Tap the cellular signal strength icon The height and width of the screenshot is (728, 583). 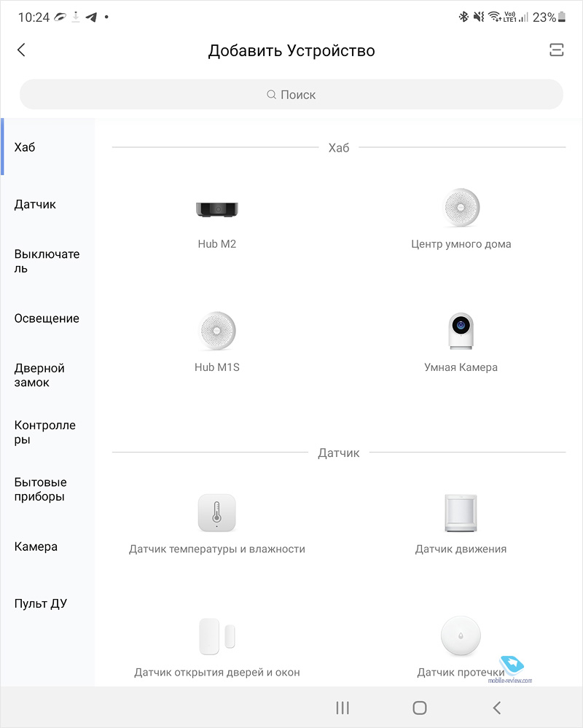[523, 17]
